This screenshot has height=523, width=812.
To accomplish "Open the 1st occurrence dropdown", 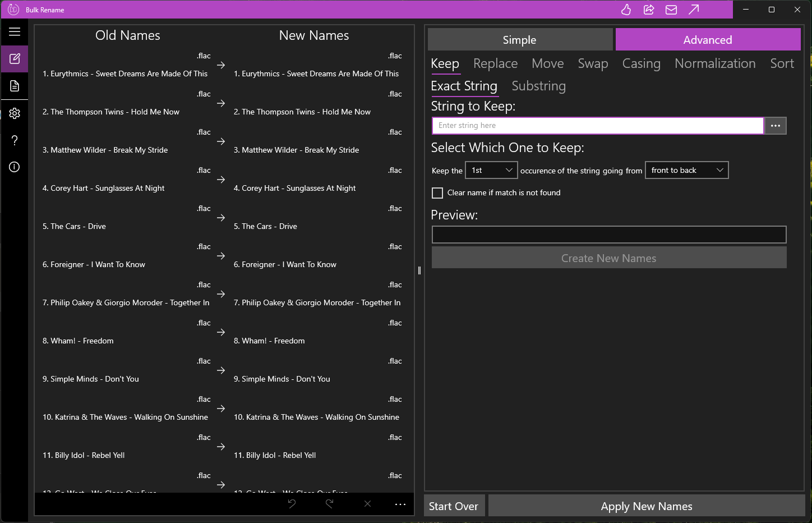I will click(x=491, y=170).
